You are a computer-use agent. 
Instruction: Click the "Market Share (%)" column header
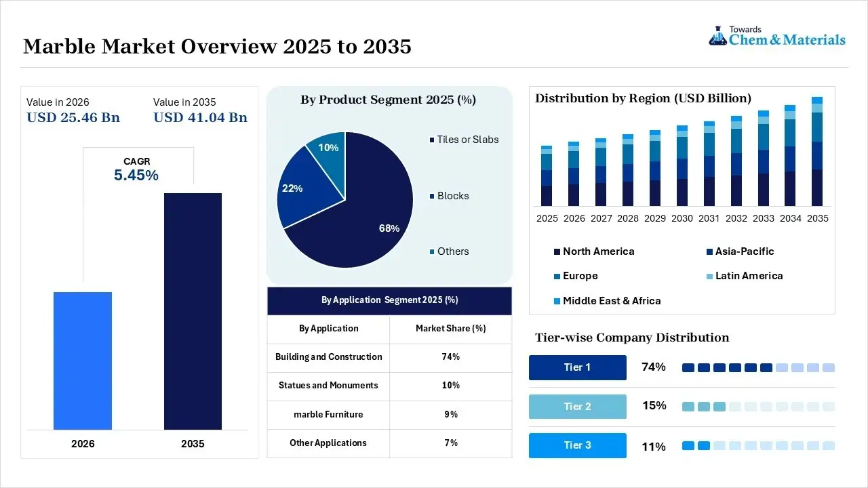coord(451,329)
